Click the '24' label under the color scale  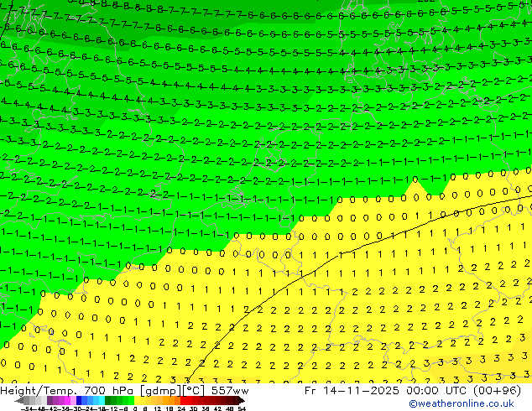(181, 409)
